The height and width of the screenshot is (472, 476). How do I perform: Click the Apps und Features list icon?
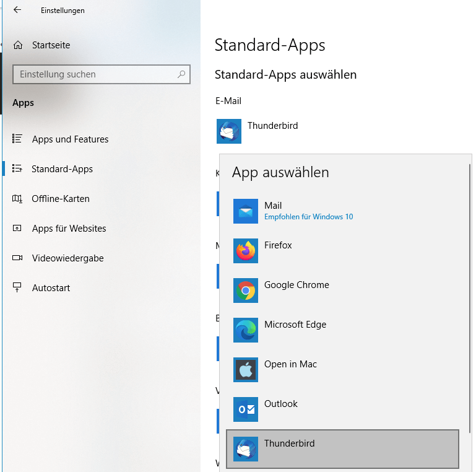[17, 139]
